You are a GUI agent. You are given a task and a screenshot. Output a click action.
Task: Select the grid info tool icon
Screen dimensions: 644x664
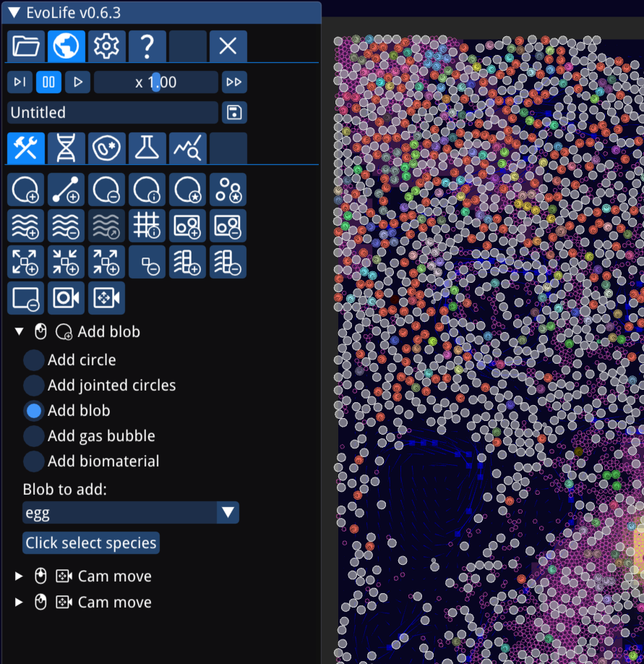click(x=147, y=226)
